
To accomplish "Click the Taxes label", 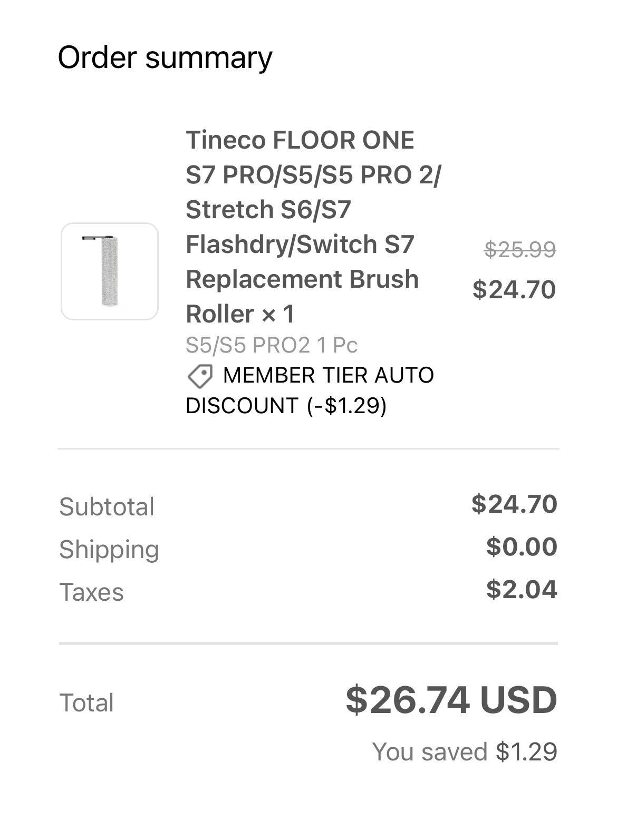I will (91, 592).
